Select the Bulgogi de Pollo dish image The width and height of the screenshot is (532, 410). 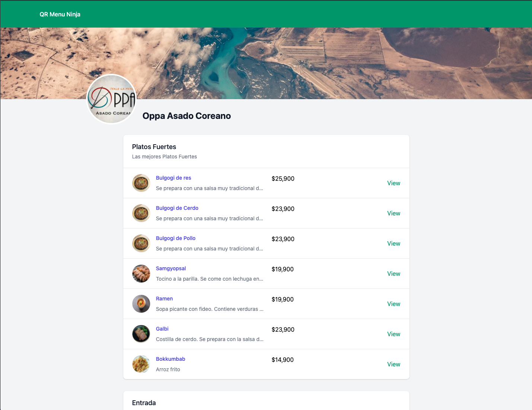click(x=141, y=243)
